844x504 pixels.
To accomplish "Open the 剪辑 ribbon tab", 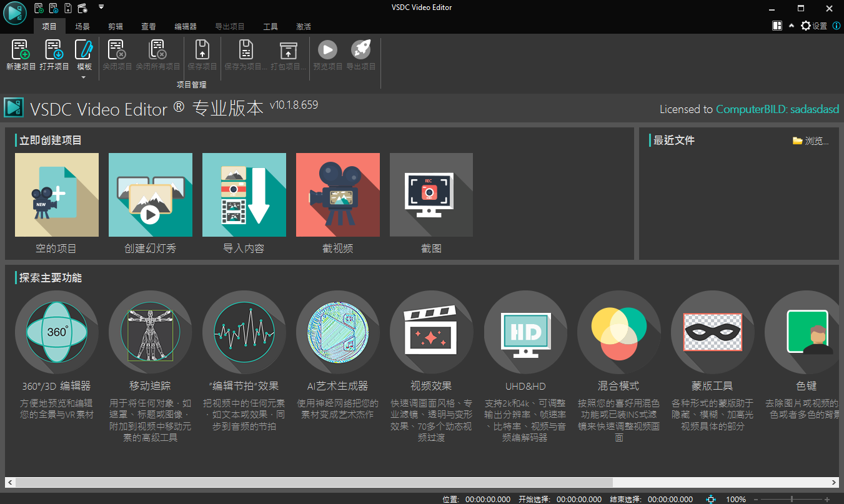I will [x=116, y=26].
